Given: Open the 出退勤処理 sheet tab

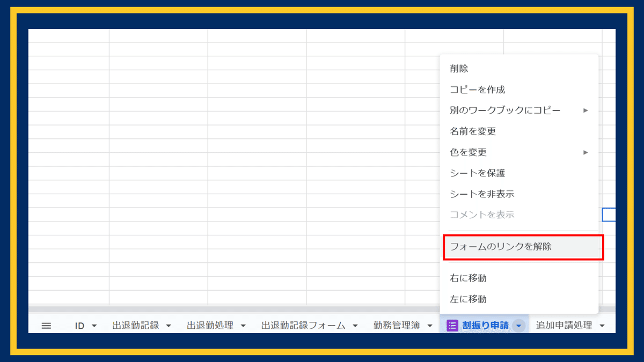Looking at the screenshot, I should [210, 326].
